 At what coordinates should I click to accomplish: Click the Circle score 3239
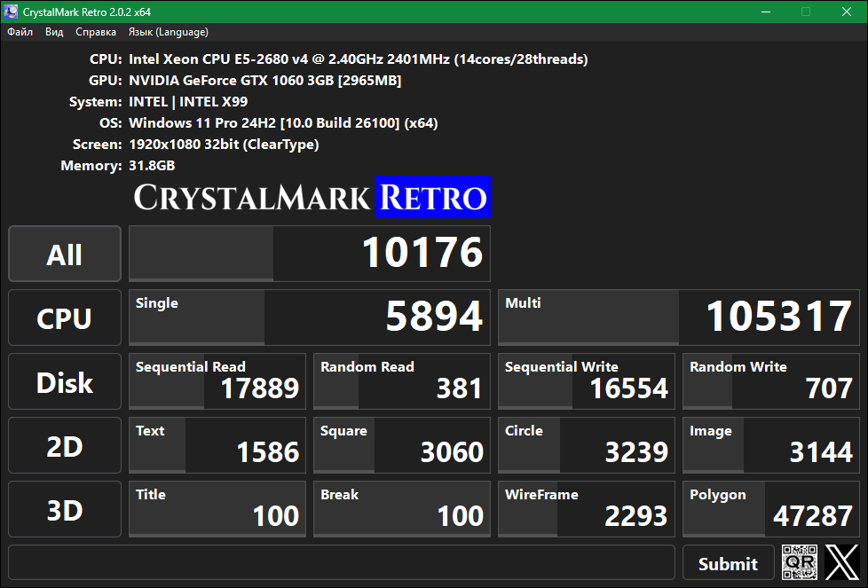pyautogui.click(x=587, y=445)
